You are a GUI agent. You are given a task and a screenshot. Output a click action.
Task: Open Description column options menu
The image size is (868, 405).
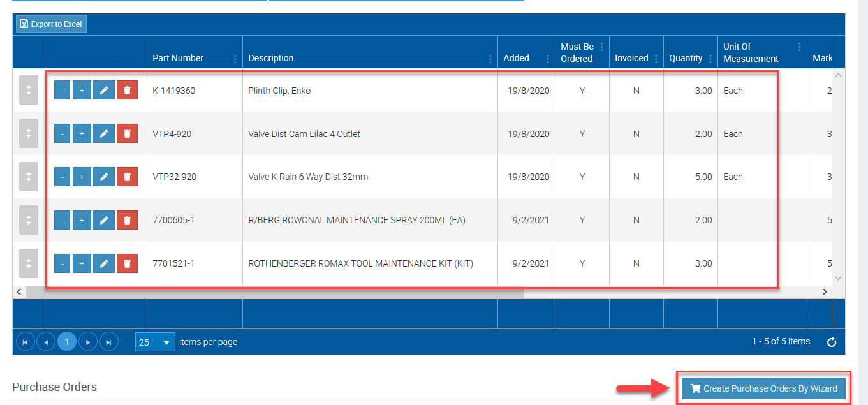point(490,59)
